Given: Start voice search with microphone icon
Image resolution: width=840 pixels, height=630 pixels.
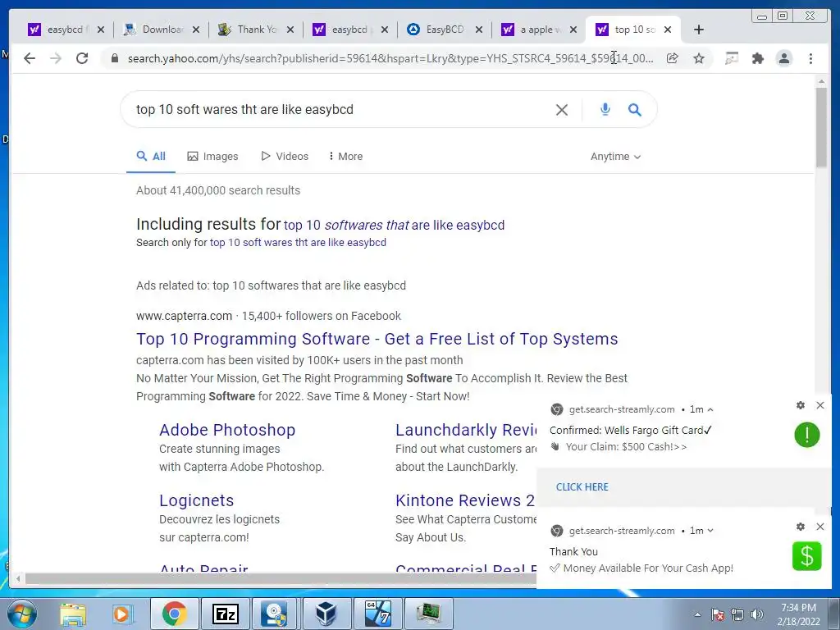Looking at the screenshot, I should [x=605, y=109].
